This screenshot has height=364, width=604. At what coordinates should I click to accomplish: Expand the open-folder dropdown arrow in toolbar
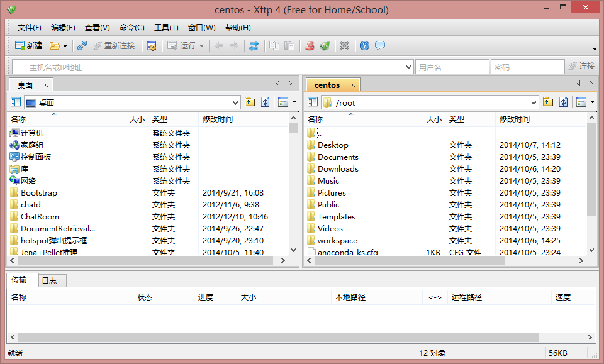(x=65, y=46)
